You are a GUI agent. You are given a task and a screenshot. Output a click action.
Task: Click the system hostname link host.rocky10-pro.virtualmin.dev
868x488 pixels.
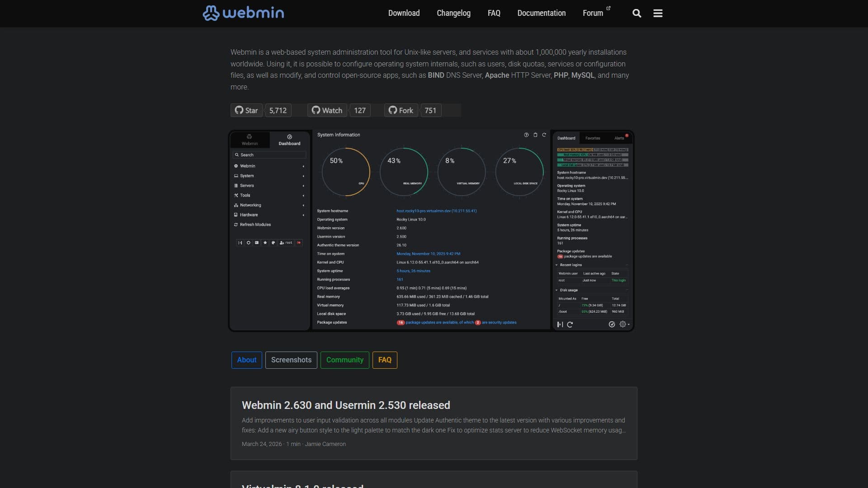click(436, 211)
